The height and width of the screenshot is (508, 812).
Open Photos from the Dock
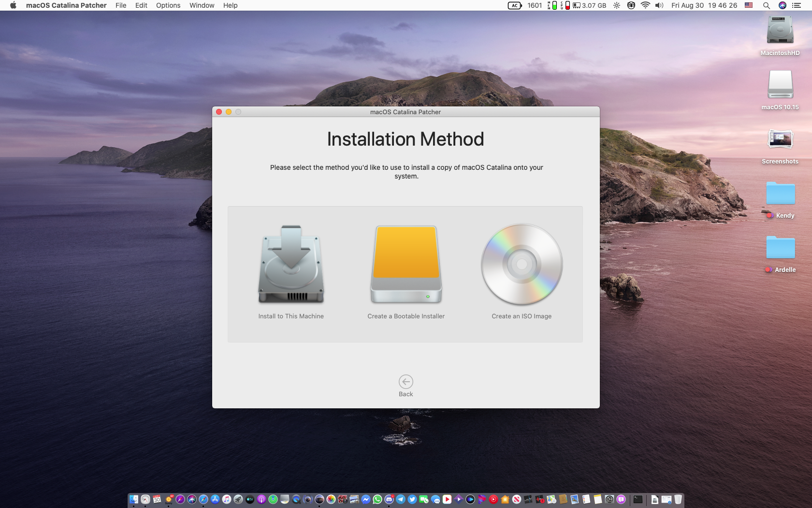click(x=331, y=499)
